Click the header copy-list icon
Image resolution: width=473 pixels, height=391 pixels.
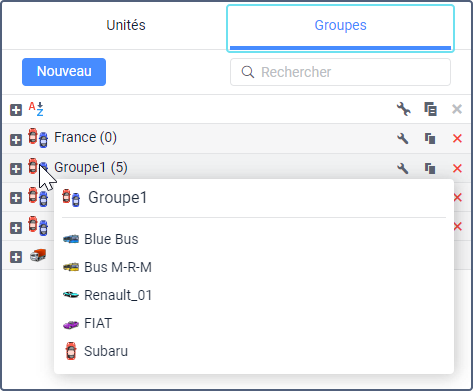430,109
